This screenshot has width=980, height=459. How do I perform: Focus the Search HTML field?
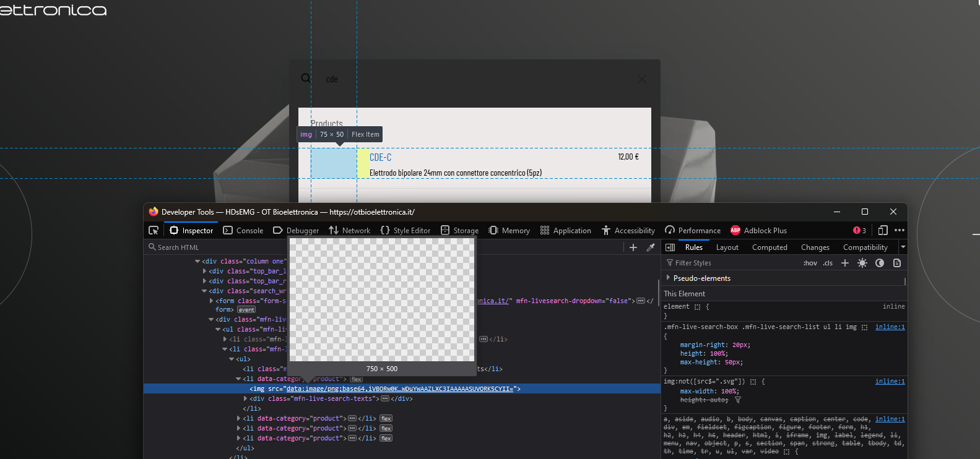click(384, 247)
